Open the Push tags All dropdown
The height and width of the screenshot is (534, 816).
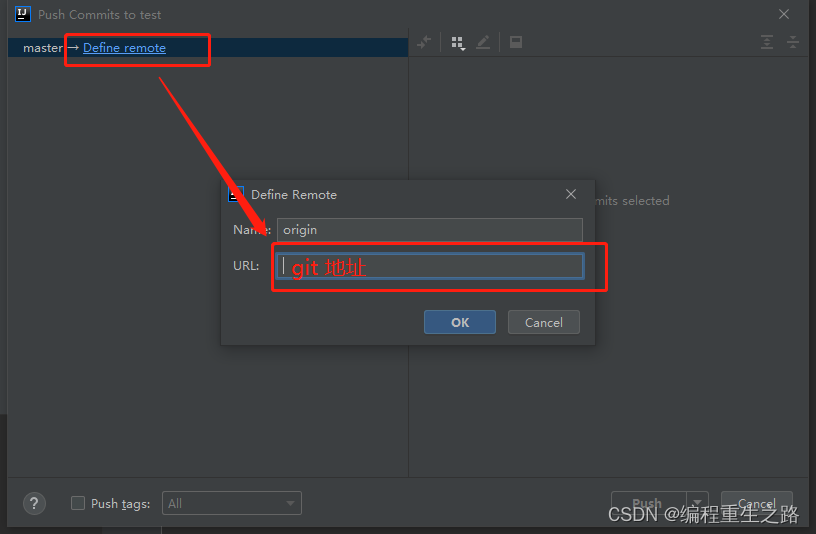232,503
